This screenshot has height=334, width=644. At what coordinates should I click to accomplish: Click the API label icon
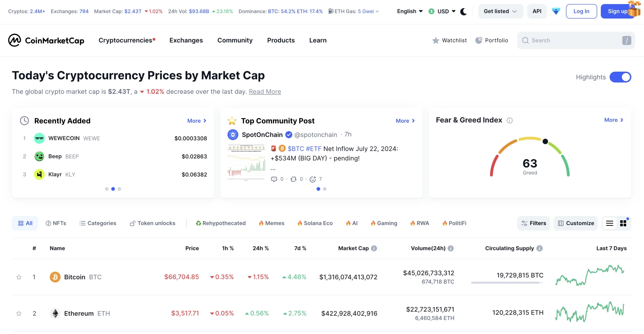(x=537, y=12)
